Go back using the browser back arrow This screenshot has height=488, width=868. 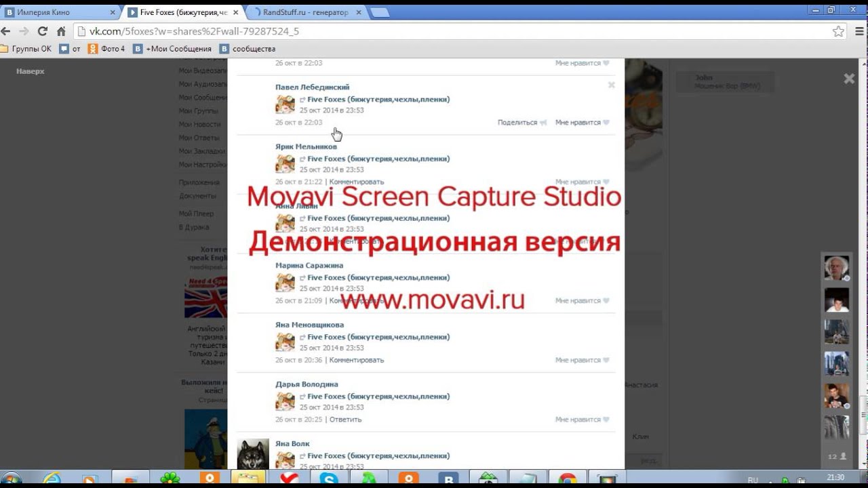[x=6, y=31]
